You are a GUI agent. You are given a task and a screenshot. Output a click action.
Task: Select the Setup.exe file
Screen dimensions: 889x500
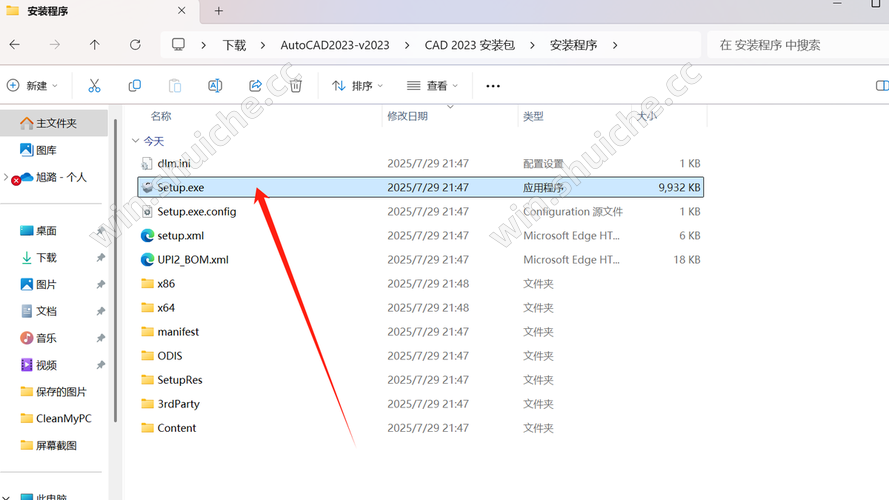[x=420, y=187]
